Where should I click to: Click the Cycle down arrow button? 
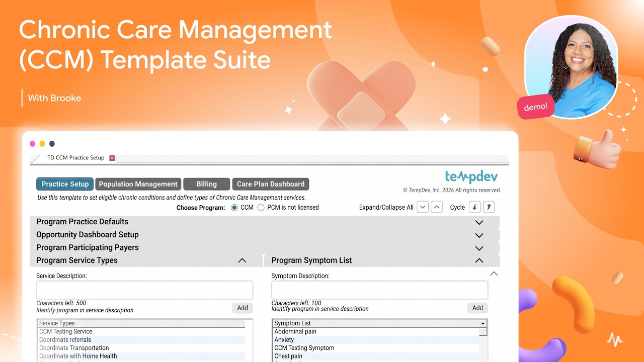coord(474,207)
